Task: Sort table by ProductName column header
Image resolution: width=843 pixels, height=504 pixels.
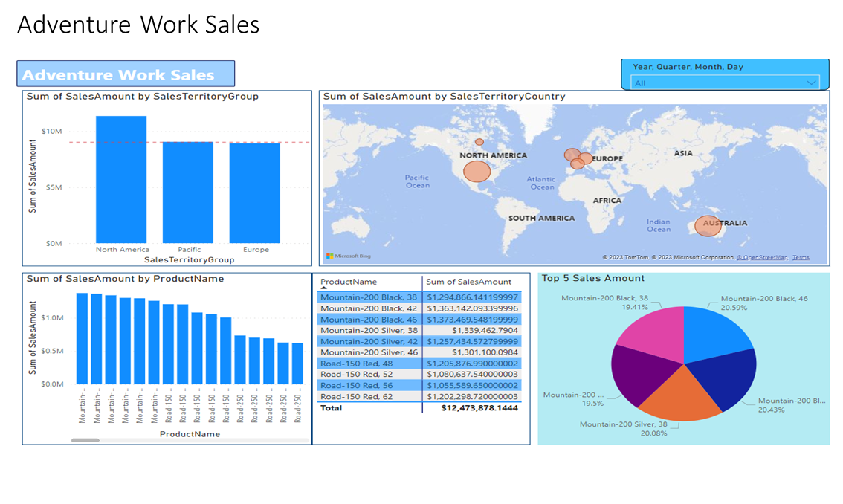Action: pos(349,282)
